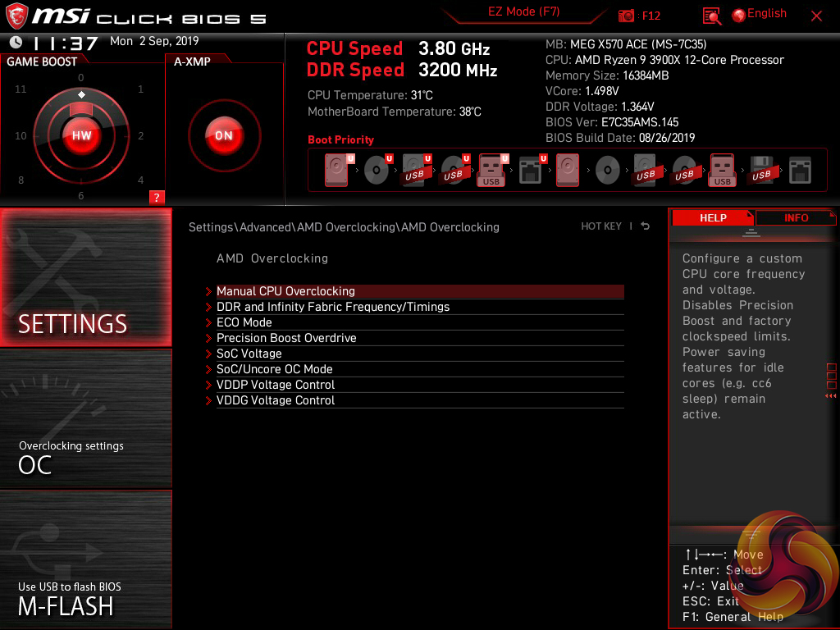
Task: Click the GAME BOOST label
Action: tap(42, 62)
